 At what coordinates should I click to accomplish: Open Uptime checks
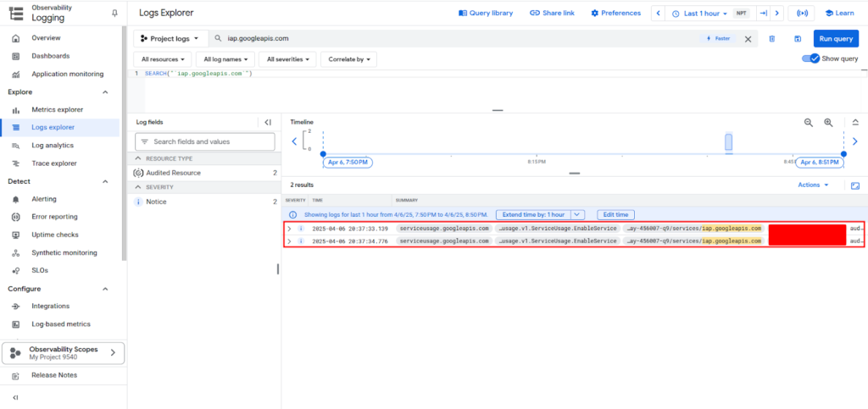55,235
